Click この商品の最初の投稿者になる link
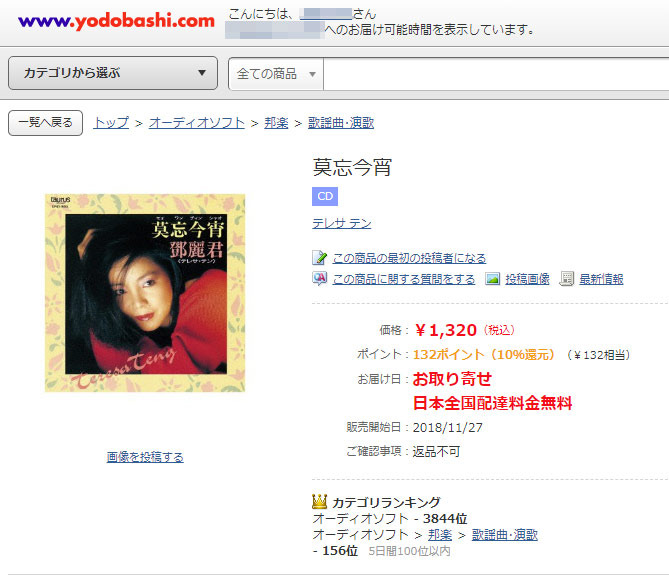 pos(409,258)
